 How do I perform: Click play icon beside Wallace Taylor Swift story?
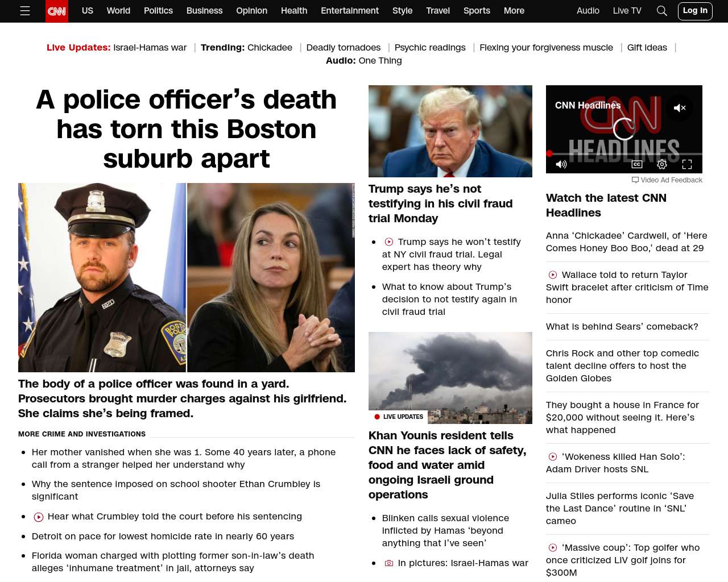[553, 275]
